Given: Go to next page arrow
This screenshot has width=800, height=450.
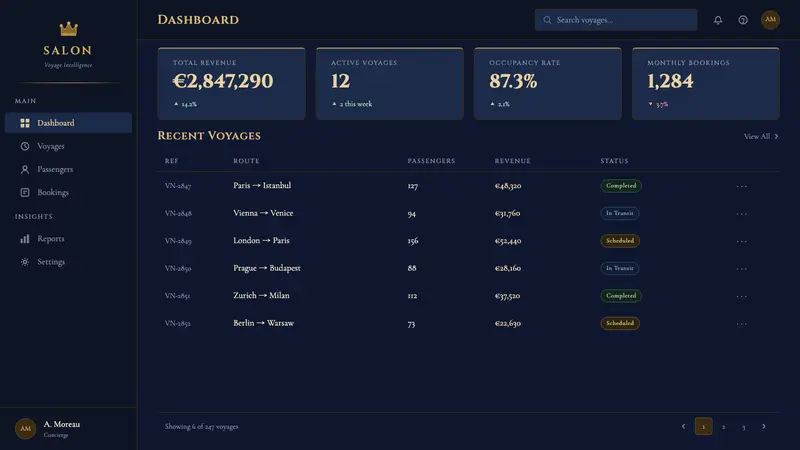Looking at the screenshot, I should [764, 427].
